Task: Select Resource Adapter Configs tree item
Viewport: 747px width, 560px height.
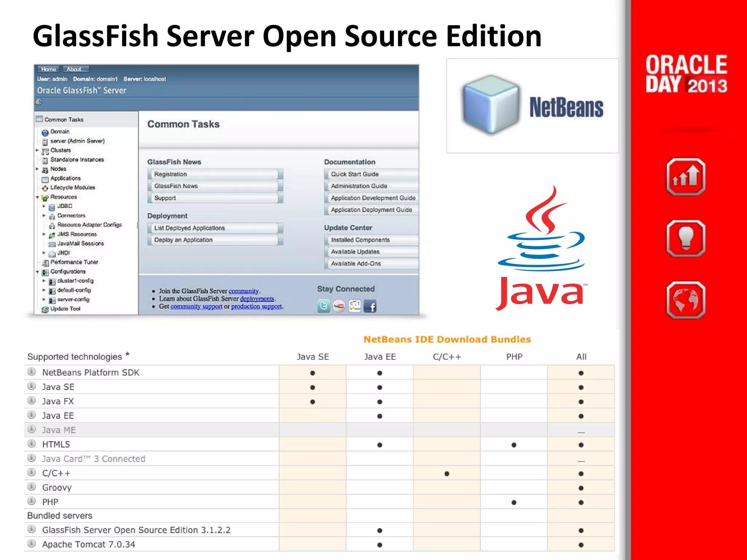Action: coord(89,225)
